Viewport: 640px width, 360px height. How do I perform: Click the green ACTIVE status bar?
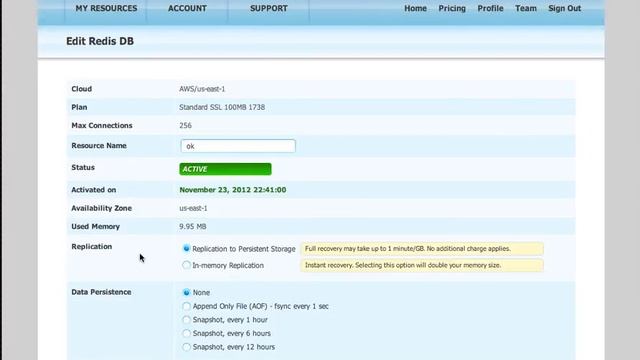225,169
